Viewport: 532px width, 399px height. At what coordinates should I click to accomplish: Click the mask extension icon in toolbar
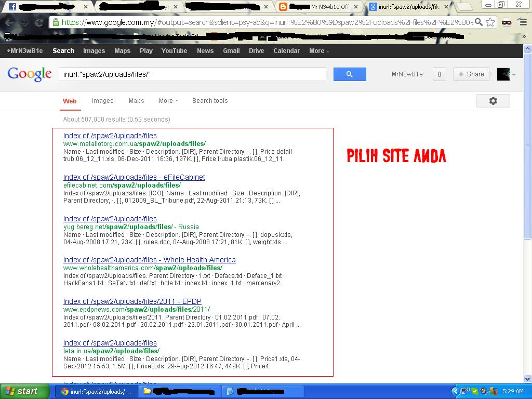(507, 22)
